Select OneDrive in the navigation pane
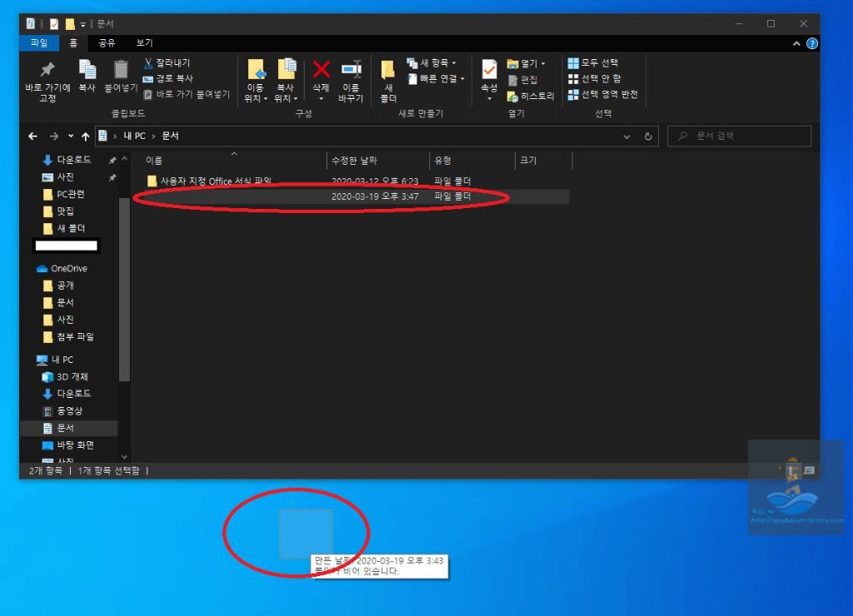853x616 pixels. pos(62,269)
